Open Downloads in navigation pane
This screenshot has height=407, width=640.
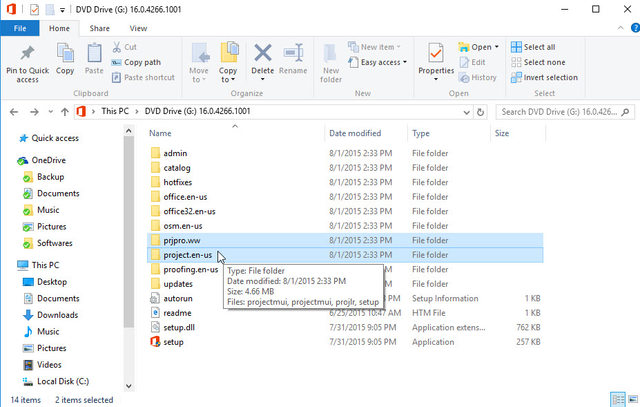[x=57, y=315]
